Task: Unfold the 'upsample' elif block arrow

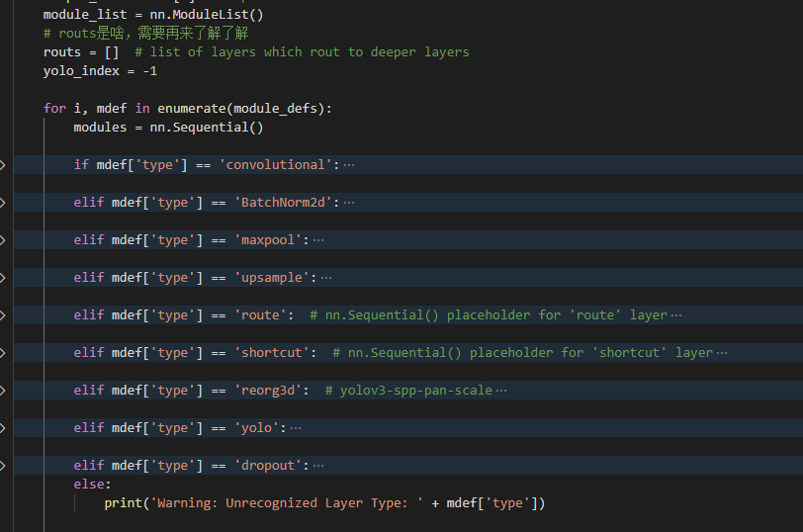Action: 3,278
